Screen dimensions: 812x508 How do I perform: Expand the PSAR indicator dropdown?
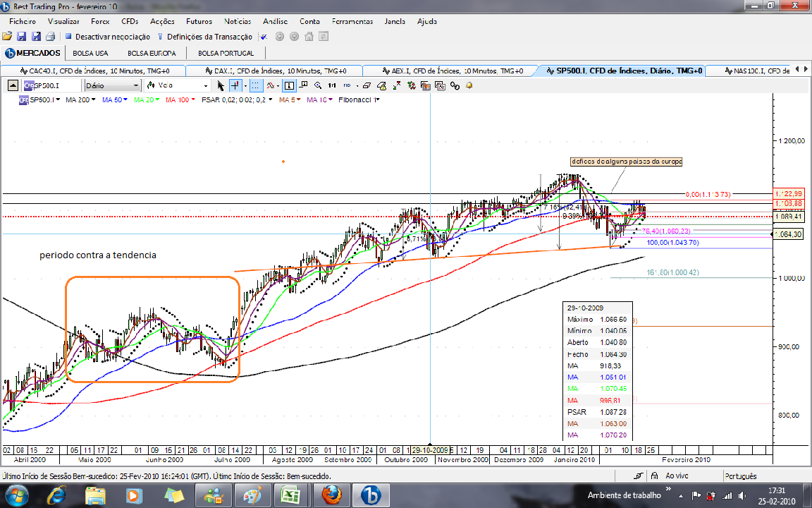(271, 99)
